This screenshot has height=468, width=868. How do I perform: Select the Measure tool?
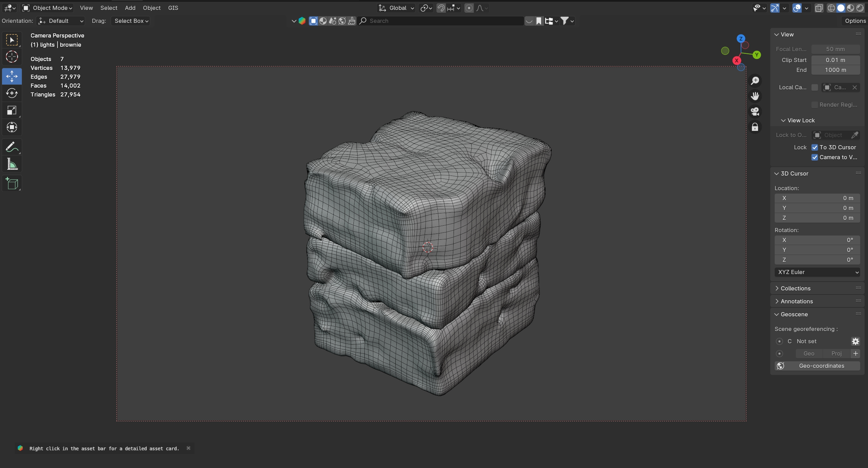pyautogui.click(x=12, y=165)
